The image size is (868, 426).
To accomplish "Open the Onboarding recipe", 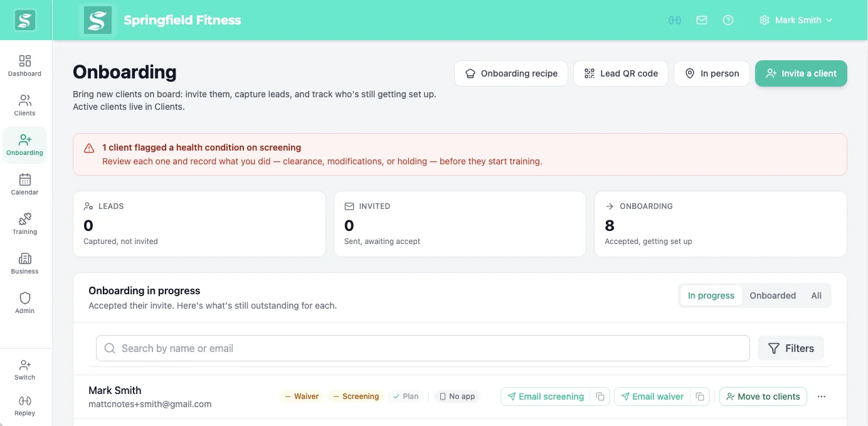I will pyautogui.click(x=511, y=73).
